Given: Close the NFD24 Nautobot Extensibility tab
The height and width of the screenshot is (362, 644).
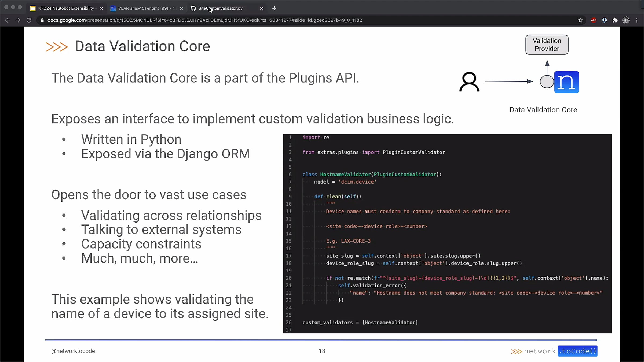Looking at the screenshot, I should click(x=101, y=8).
